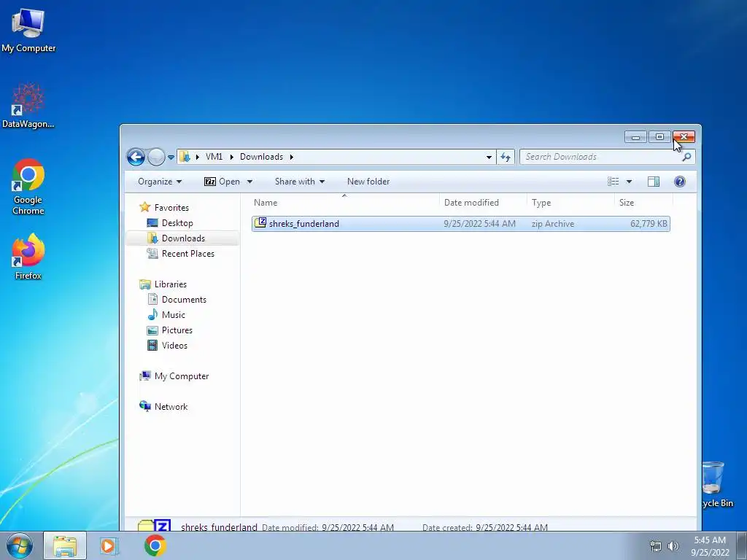747x560 pixels.
Task: Open the DataWagon desktop shortcut
Action: point(28,106)
